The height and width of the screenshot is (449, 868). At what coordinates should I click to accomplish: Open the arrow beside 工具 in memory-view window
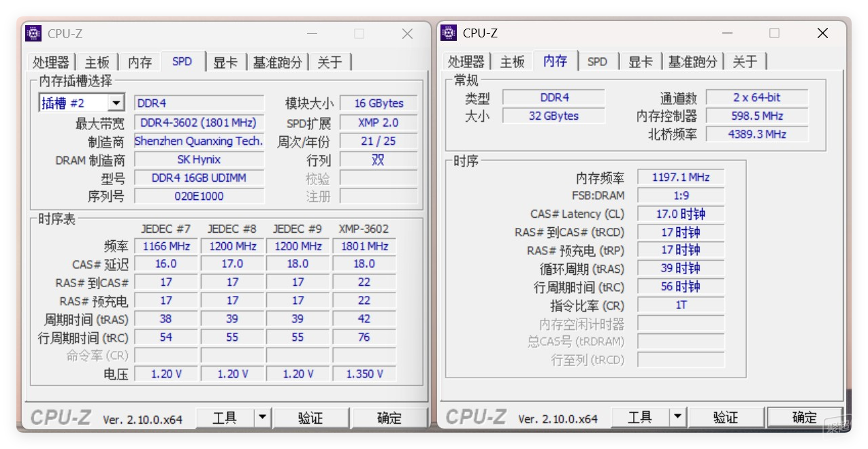(x=678, y=417)
